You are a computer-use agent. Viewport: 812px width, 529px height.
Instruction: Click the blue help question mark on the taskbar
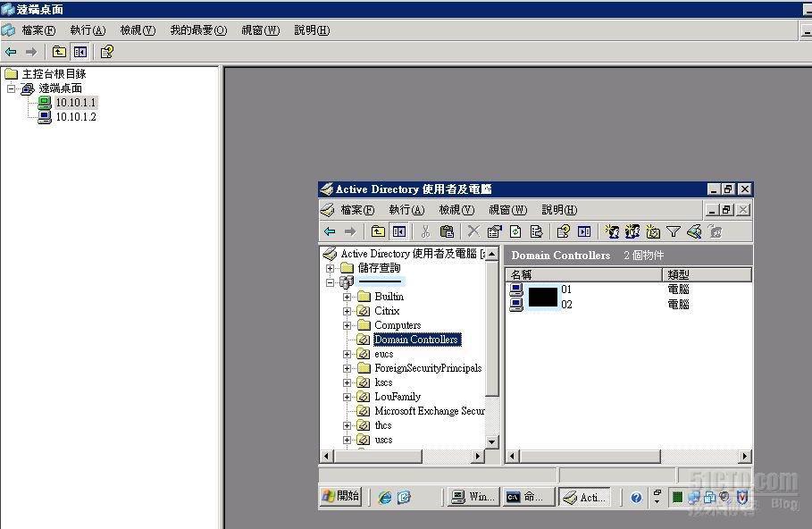[x=636, y=498]
